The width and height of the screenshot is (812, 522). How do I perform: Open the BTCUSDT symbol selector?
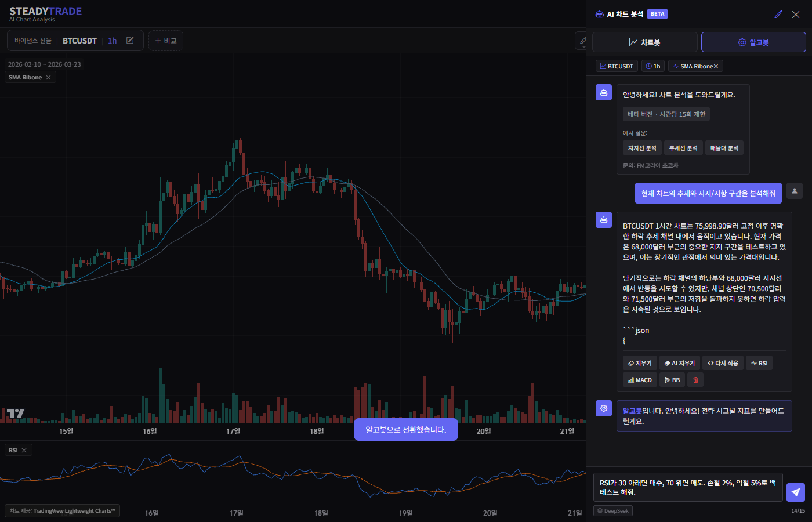tap(79, 41)
